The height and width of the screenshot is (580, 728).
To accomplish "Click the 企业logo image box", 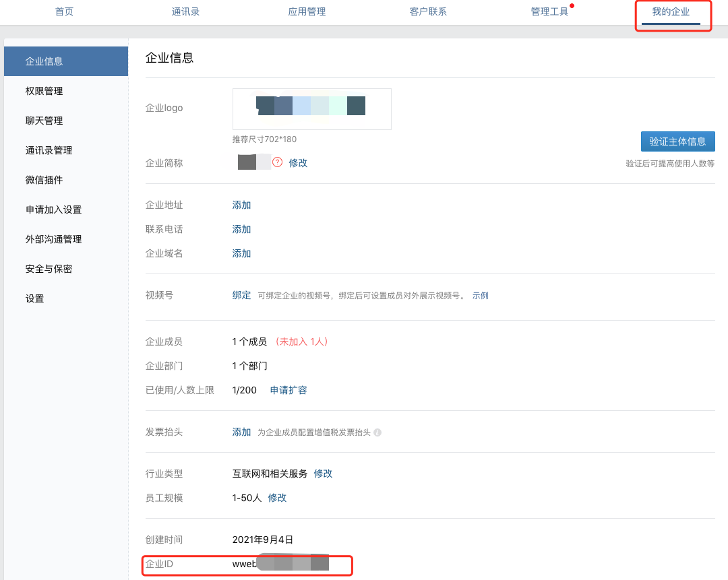I will click(311, 108).
